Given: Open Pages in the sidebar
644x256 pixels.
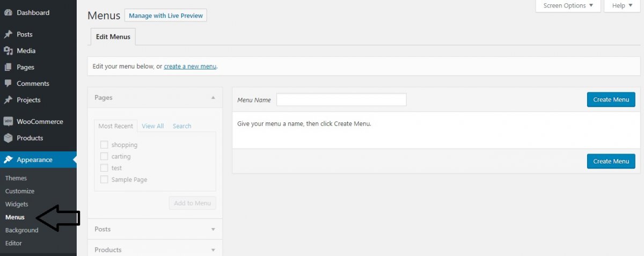Looking at the screenshot, I should coord(26,67).
